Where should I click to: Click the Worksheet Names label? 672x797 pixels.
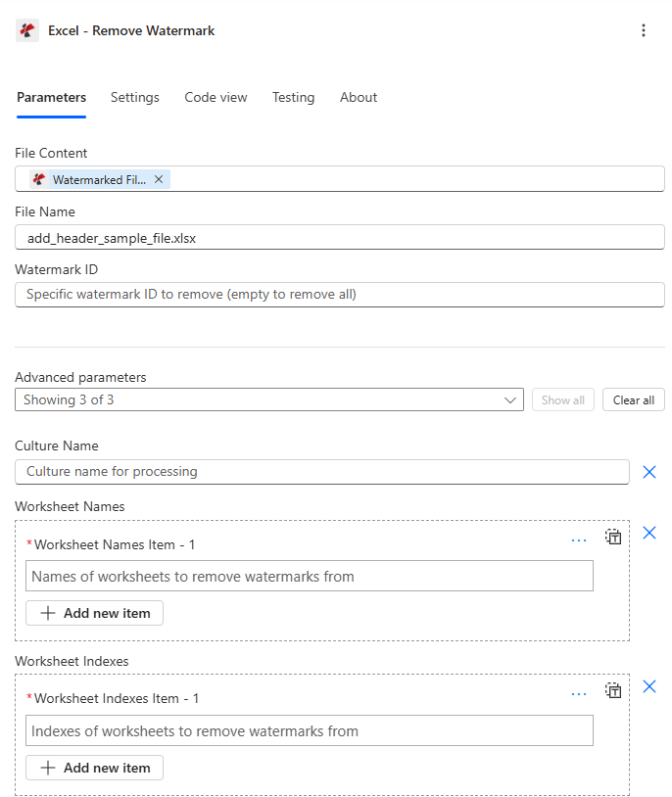click(x=70, y=507)
